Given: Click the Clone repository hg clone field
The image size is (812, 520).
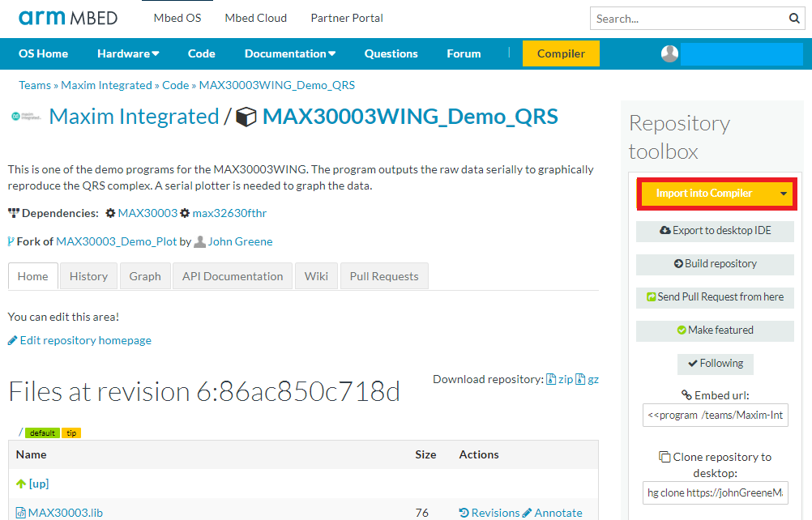Looking at the screenshot, I should coord(716,493).
